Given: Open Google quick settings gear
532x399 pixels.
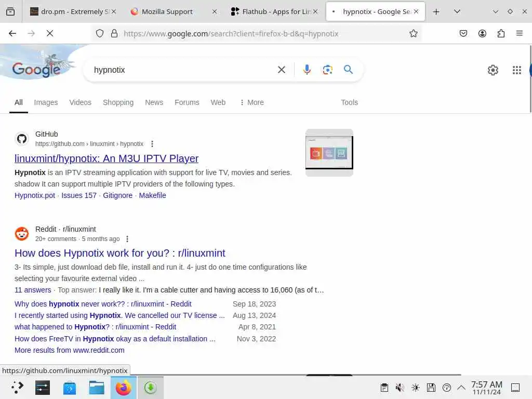Looking at the screenshot, I should point(493,70).
